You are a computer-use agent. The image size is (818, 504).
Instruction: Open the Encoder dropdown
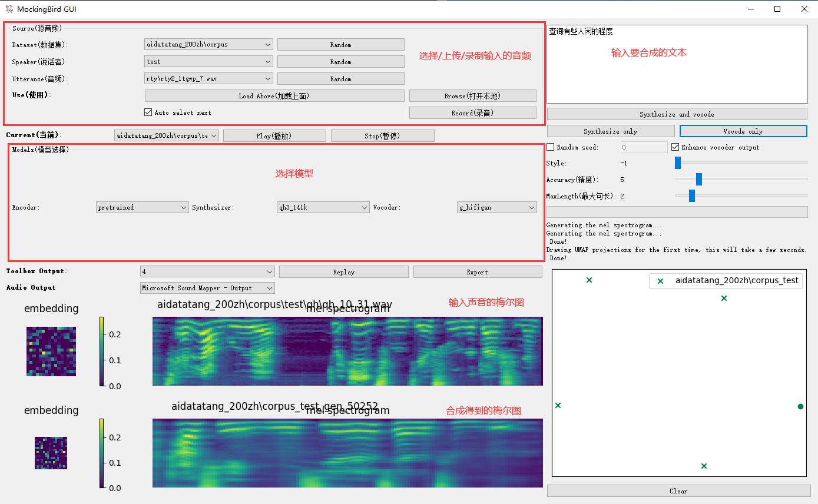coord(142,207)
